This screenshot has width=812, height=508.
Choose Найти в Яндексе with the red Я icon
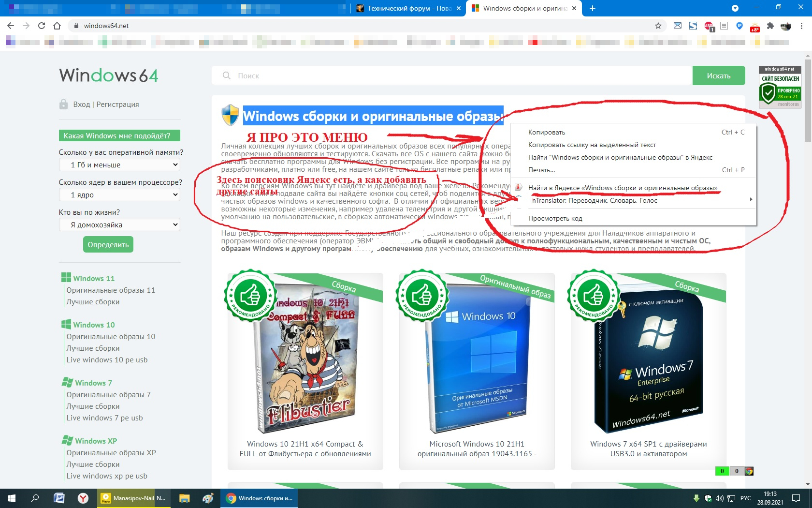point(634,188)
